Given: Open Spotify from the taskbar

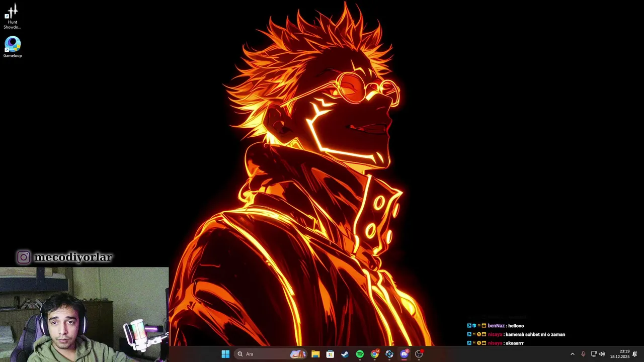Looking at the screenshot, I should click(x=360, y=354).
